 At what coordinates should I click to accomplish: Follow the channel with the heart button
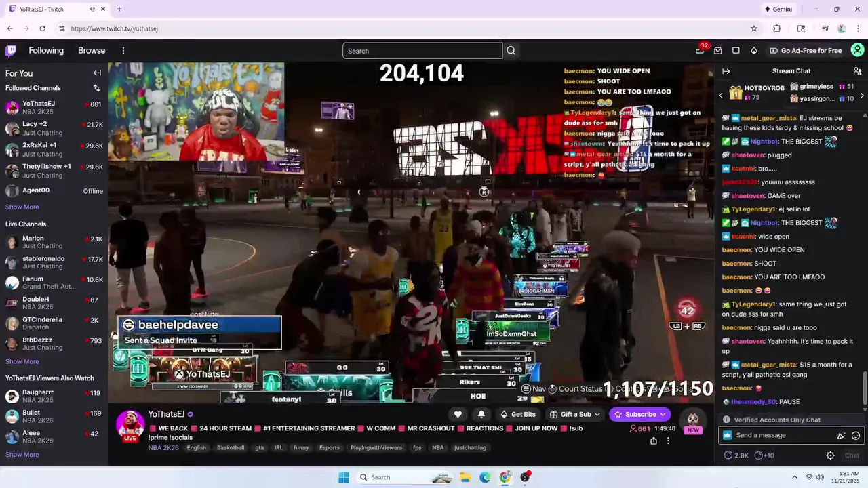(x=458, y=414)
